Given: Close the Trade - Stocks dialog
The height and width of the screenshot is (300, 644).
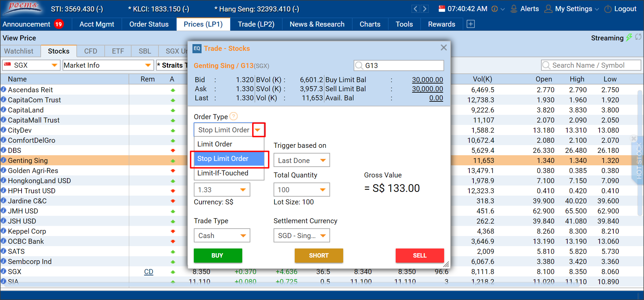Looking at the screenshot, I should pos(444,48).
